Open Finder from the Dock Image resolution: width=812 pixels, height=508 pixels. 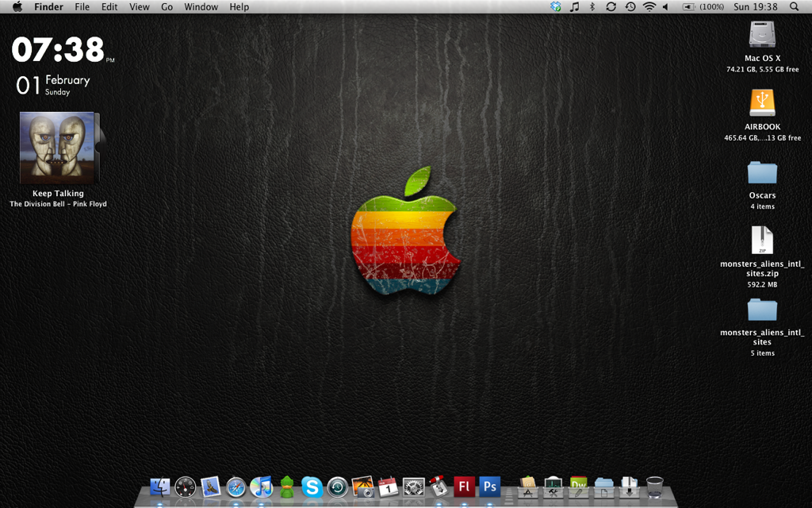pos(160,487)
